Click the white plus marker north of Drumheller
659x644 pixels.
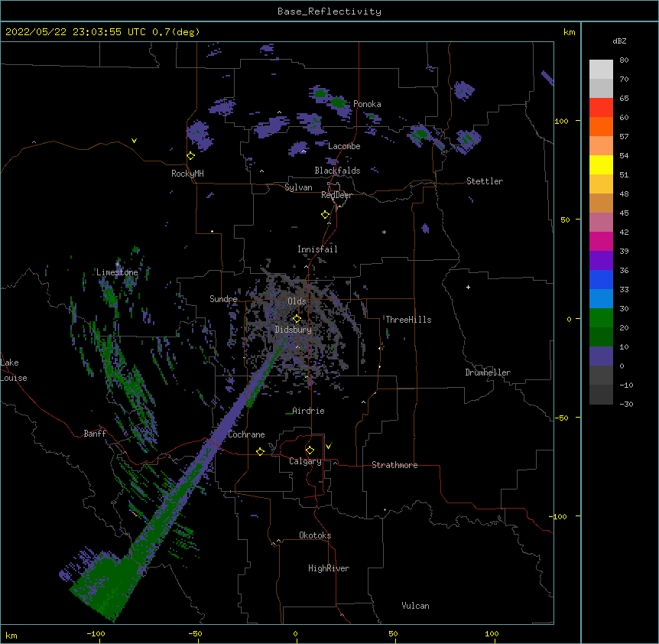tap(468, 287)
